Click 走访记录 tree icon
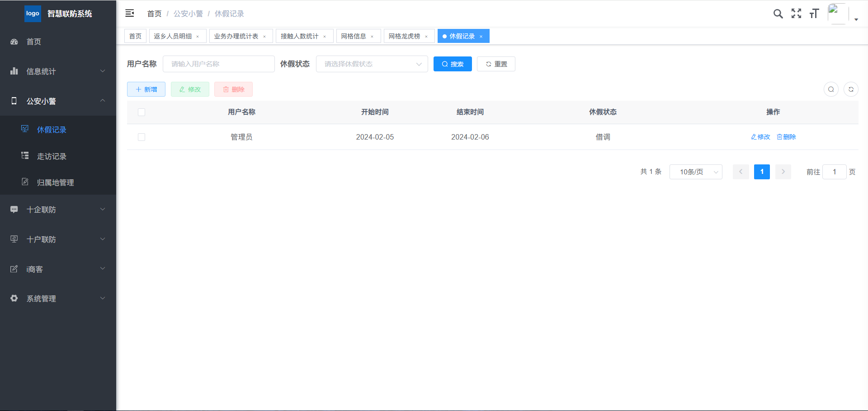 pyautogui.click(x=25, y=156)
